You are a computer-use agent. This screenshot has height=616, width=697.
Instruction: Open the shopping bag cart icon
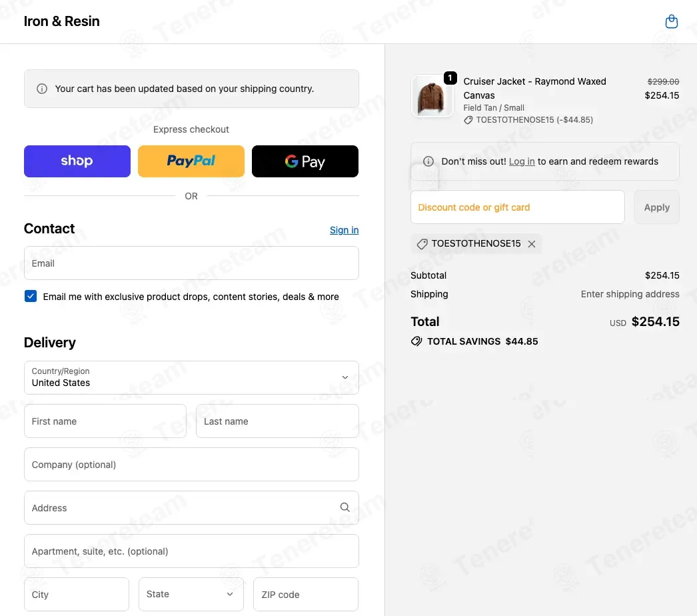pyautogui.click(x=671, y=22)
